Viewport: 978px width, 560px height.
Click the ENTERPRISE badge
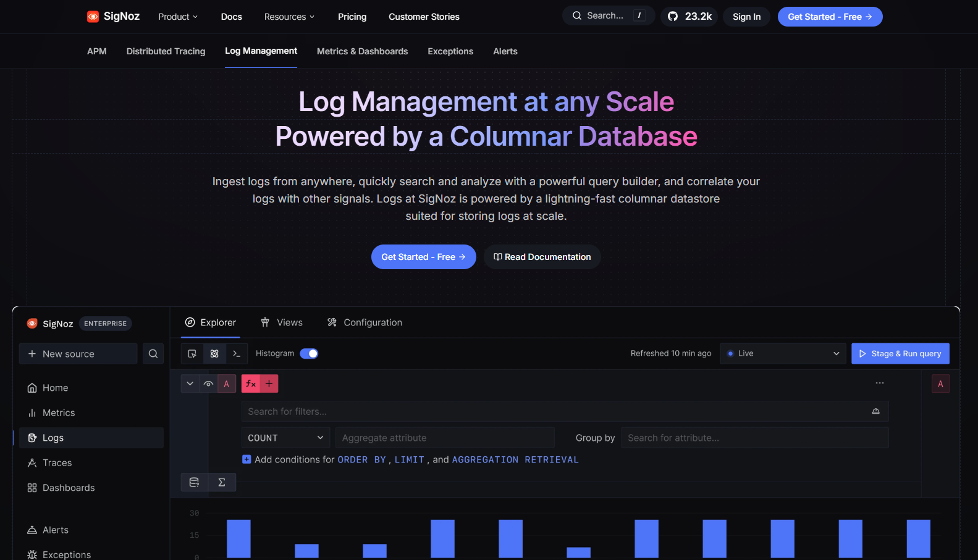(105, 324)
